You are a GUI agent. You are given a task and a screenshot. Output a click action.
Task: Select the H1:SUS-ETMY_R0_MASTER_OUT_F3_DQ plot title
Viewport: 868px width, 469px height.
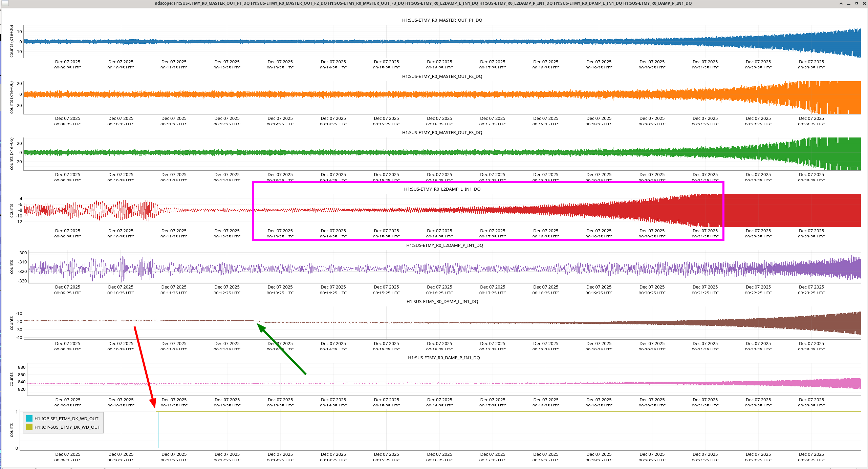442,132
